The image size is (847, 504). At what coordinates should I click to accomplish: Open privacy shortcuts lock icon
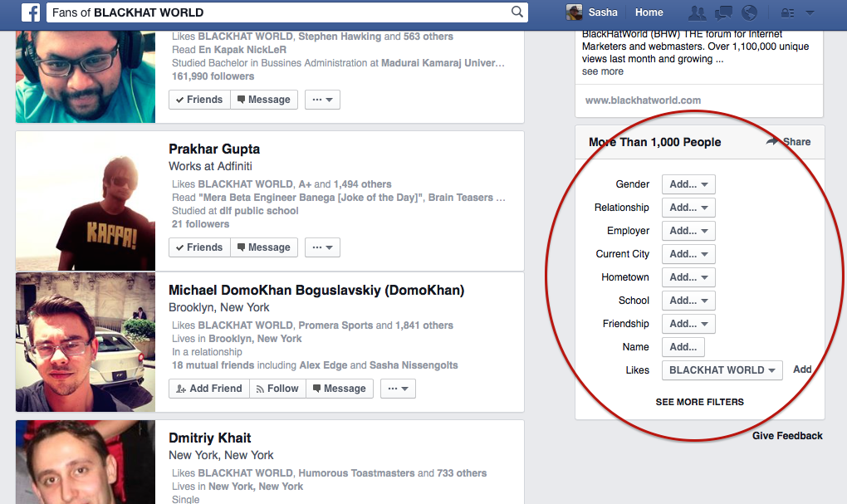pyautogui.click(x=788, y=13)
